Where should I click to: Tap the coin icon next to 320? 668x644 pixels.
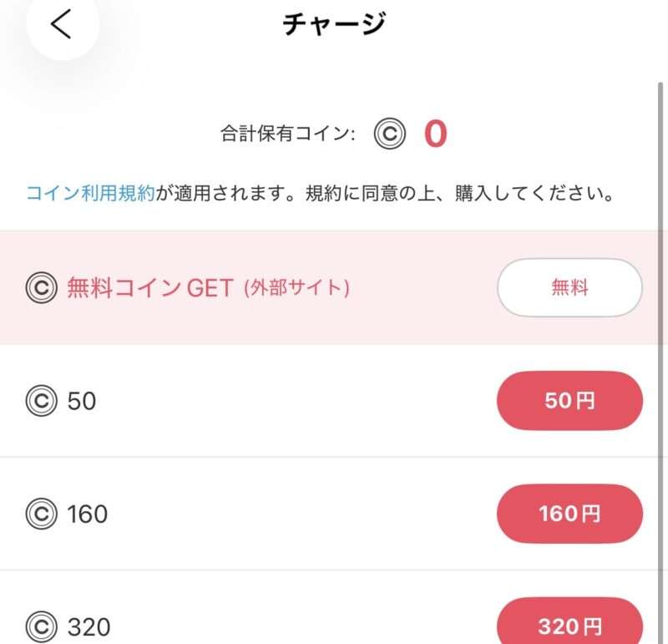pos(41,626)
